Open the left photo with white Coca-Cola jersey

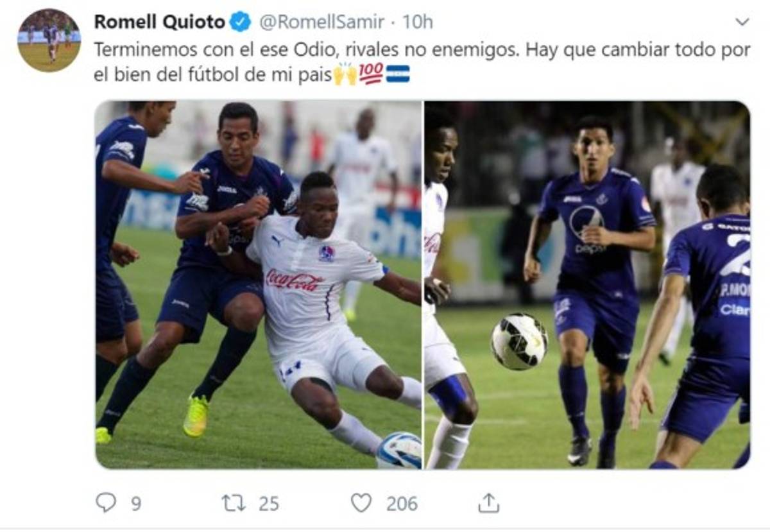(258, 284)
